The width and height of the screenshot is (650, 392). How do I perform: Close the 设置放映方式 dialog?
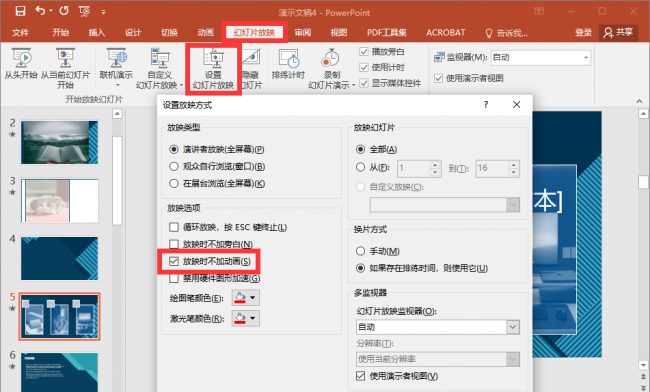[x=517, y=104]
